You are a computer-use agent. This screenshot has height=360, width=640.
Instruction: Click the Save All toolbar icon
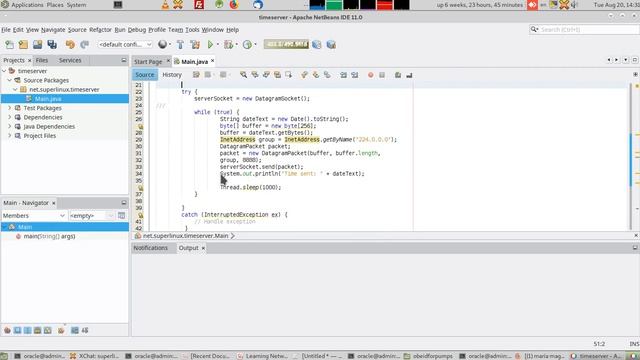[52, 44]
